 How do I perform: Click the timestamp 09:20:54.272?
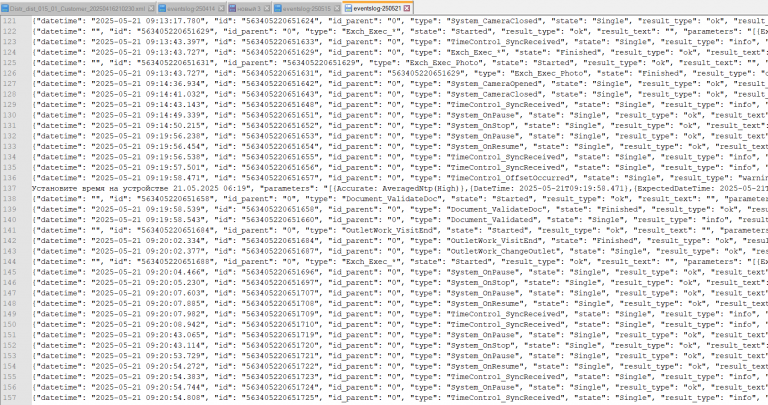point(173,366)
